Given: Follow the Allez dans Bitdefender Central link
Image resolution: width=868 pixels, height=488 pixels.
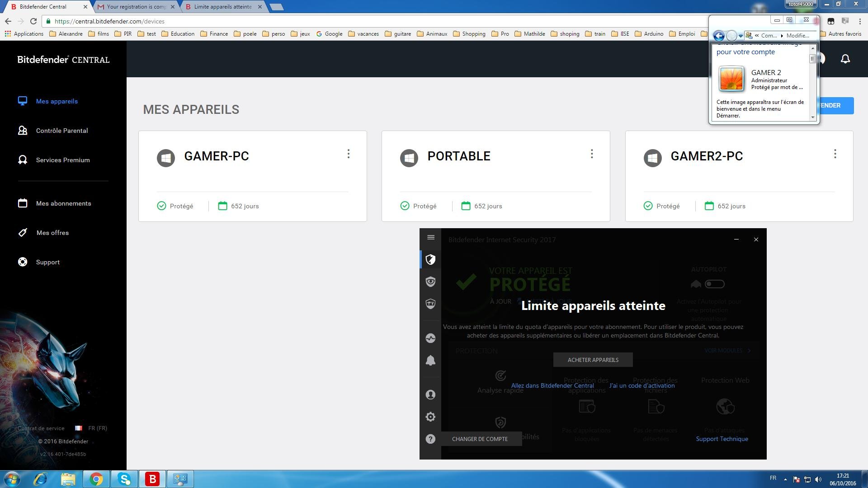Looking at the screenshot, I should point(552,385).
